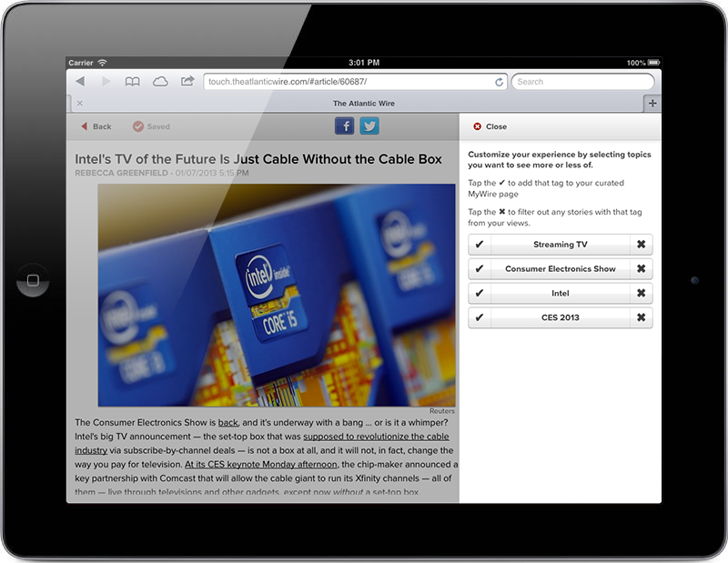Add Streaming TV tag with checkmark
Image resolution: width=728 pixels, height=563 pixels.
(480, 245)
